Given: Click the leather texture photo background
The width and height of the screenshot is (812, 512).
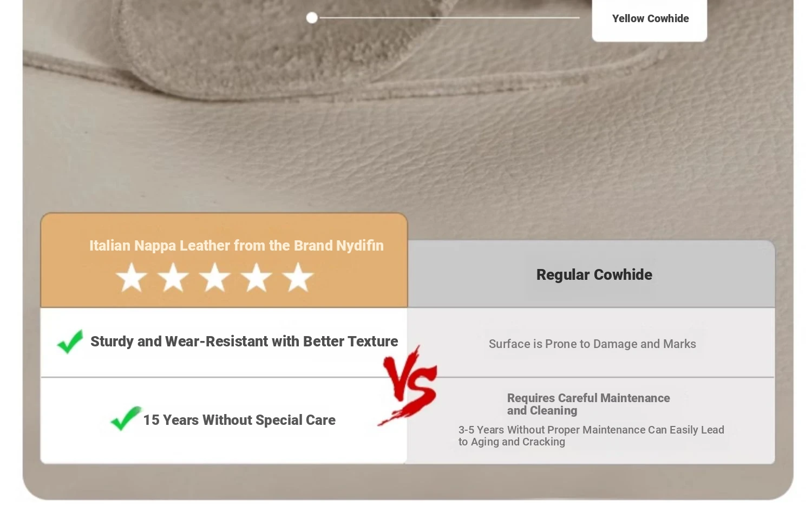Looking at the screenshot, I should 406,135.
